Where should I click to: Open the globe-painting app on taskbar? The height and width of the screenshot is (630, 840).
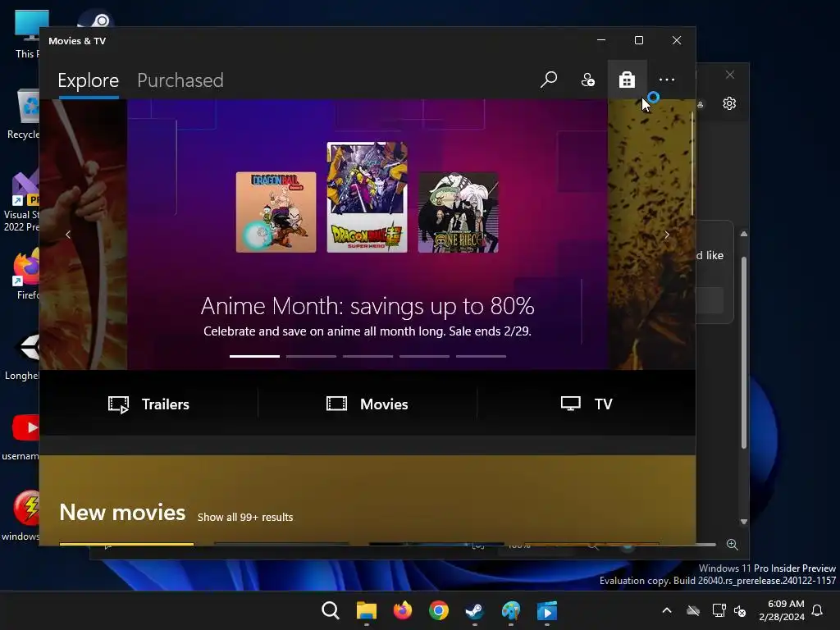click(510, 610)
